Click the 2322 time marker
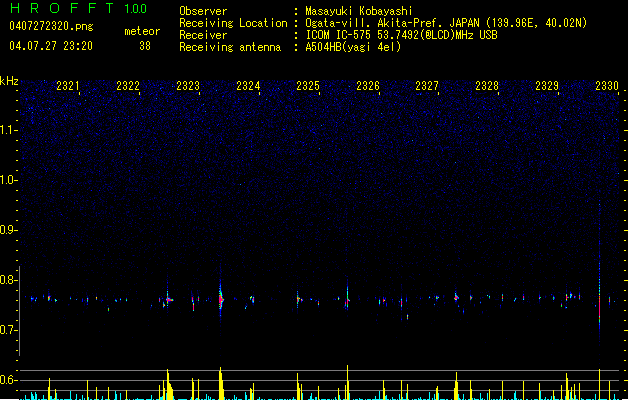The width and height of the screenshot is (629, 400). pyautogui.click(x=128, y=86)
